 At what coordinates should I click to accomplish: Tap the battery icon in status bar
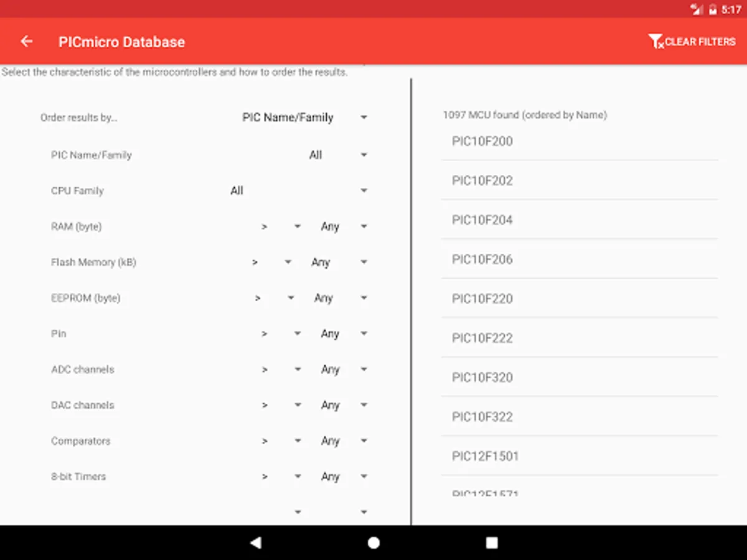pos(713,9)
